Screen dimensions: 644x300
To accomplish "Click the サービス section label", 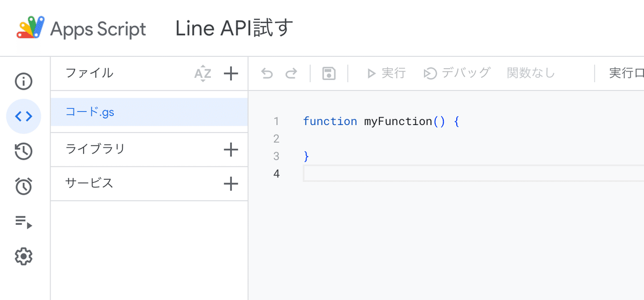I will point(89,183).
